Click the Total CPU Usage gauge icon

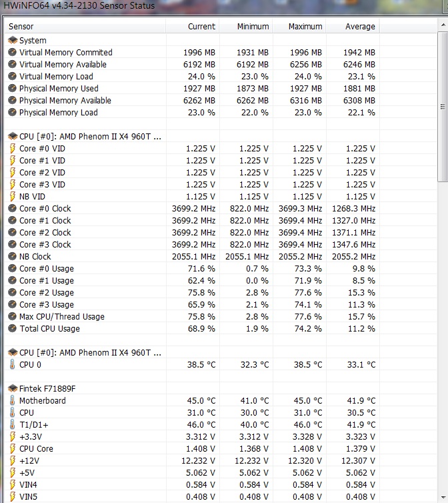(12, 328)
